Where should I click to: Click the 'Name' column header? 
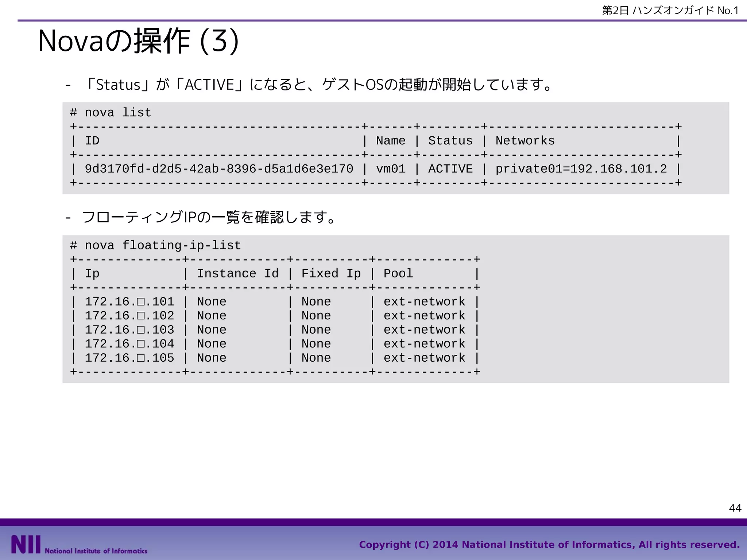point(391,141)
